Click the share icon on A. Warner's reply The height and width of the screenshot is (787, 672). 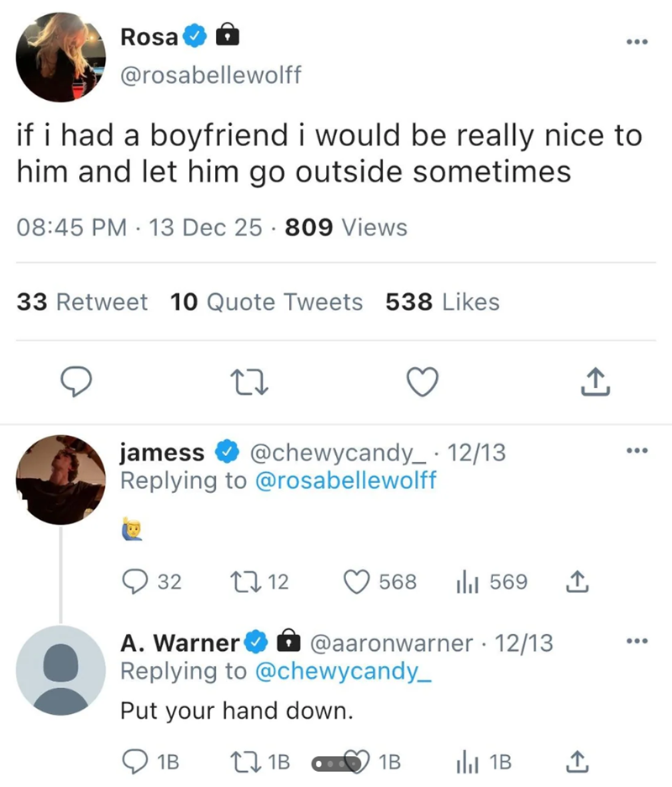pos(577,762)
